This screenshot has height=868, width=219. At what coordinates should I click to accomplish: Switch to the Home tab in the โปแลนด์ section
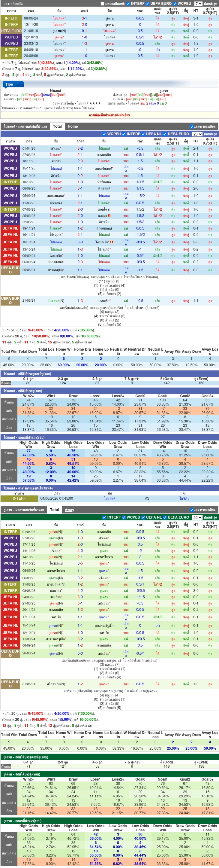coord(73,127)
